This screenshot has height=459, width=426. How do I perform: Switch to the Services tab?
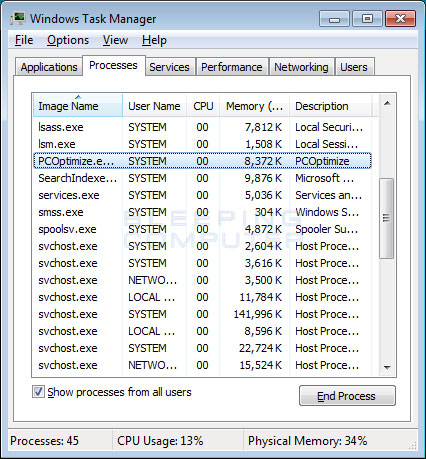169,67
